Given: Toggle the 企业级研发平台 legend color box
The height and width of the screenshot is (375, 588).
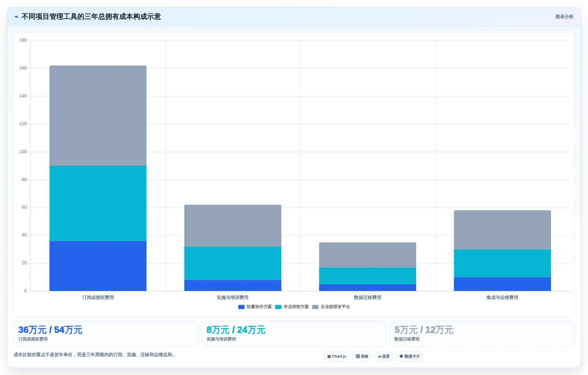Looking at the screenshot, I should coord(315,307).
